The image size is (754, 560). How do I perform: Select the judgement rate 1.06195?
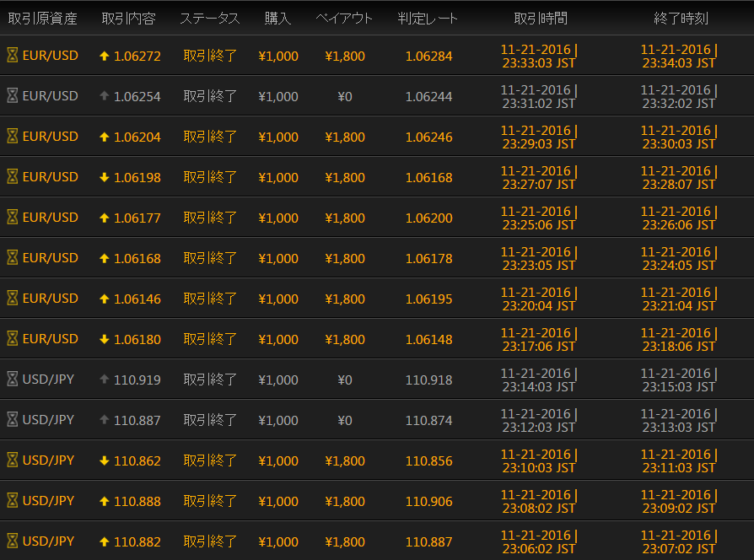(429, 299)
